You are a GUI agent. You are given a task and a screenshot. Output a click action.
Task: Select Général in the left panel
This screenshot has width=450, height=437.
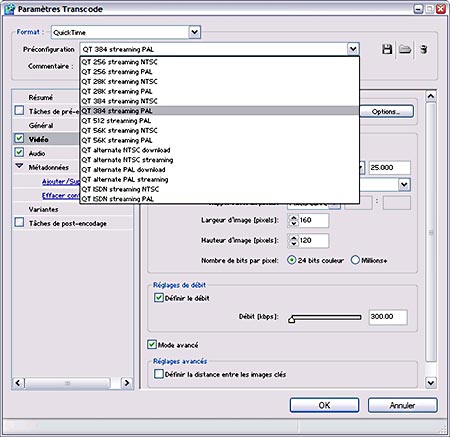pyautogui.click(x=41, y=125)
